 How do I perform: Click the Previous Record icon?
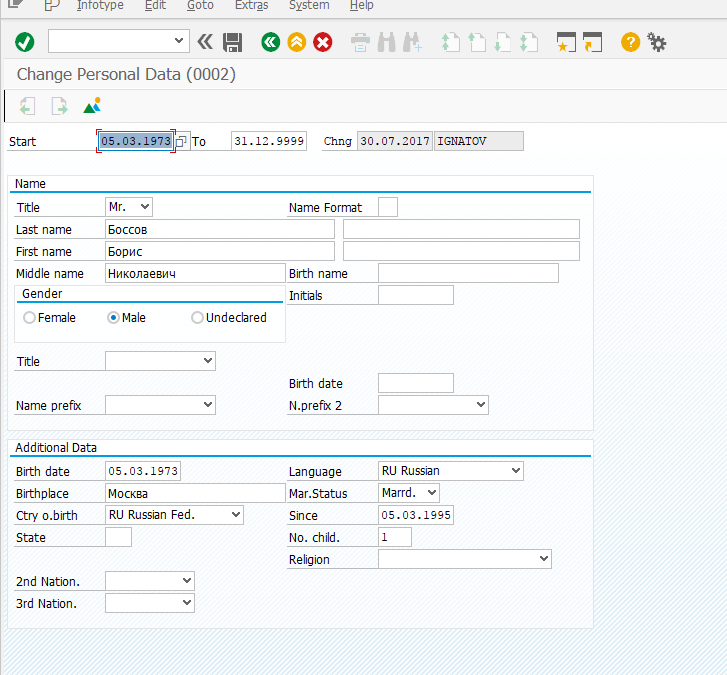click(27, 106)
